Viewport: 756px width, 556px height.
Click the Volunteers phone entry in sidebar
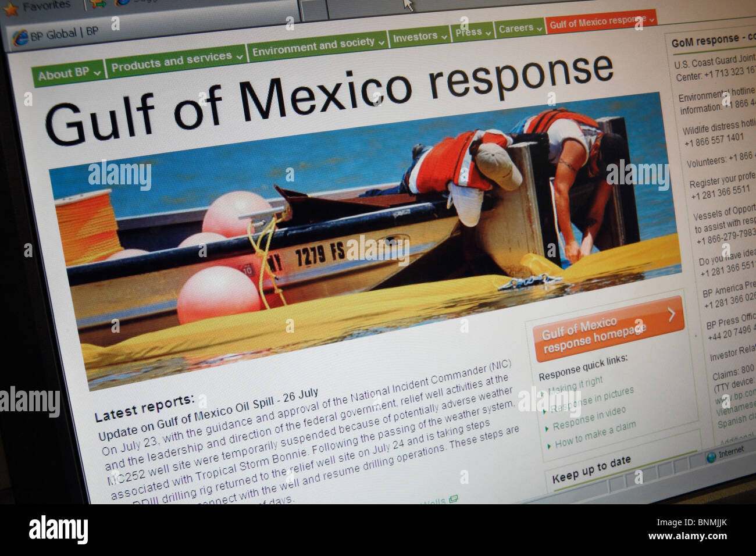(721, 160)
